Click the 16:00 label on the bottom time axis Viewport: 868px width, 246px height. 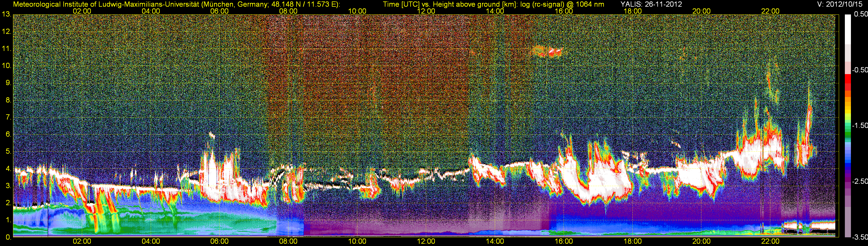(564, 241)
